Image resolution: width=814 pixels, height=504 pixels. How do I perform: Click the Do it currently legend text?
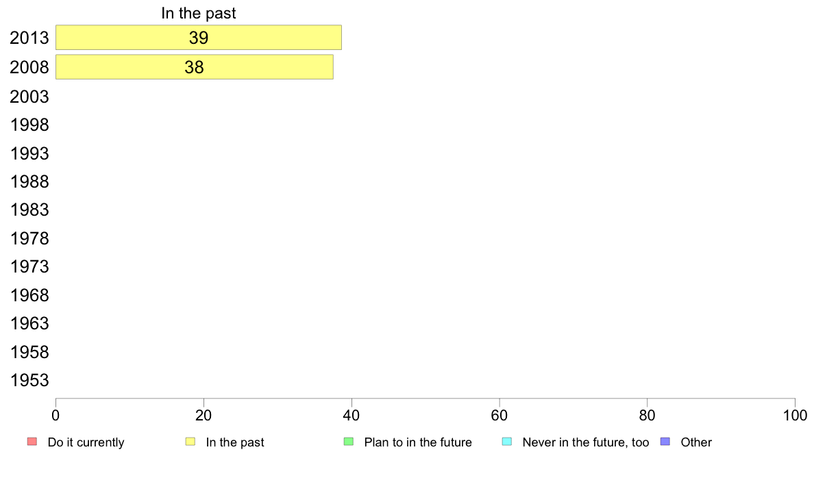pos(86,442)
